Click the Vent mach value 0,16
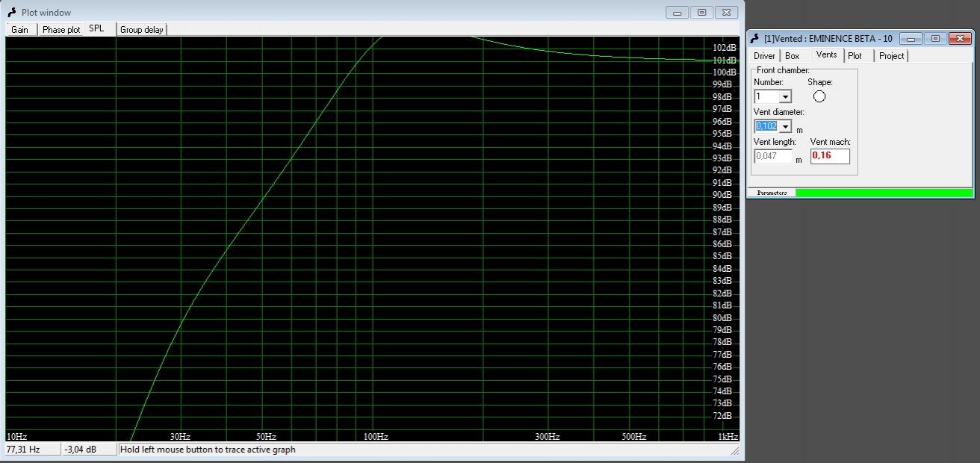 click(830, 156)
